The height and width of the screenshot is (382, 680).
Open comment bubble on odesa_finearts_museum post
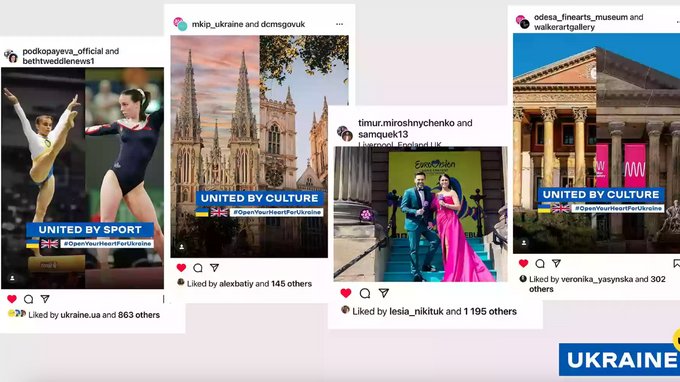[x=540, y=263]
